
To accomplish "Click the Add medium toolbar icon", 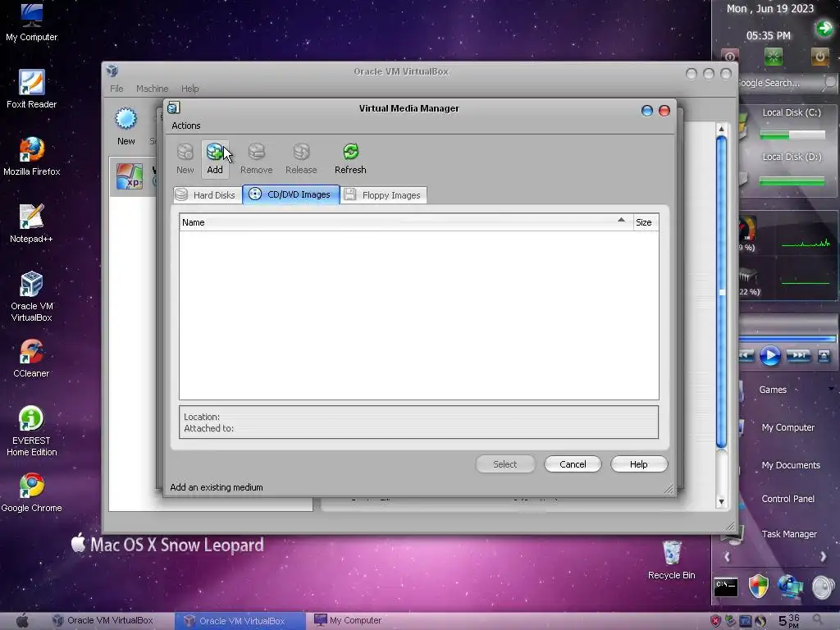I will pyautogui.click(x=215, y=158).
